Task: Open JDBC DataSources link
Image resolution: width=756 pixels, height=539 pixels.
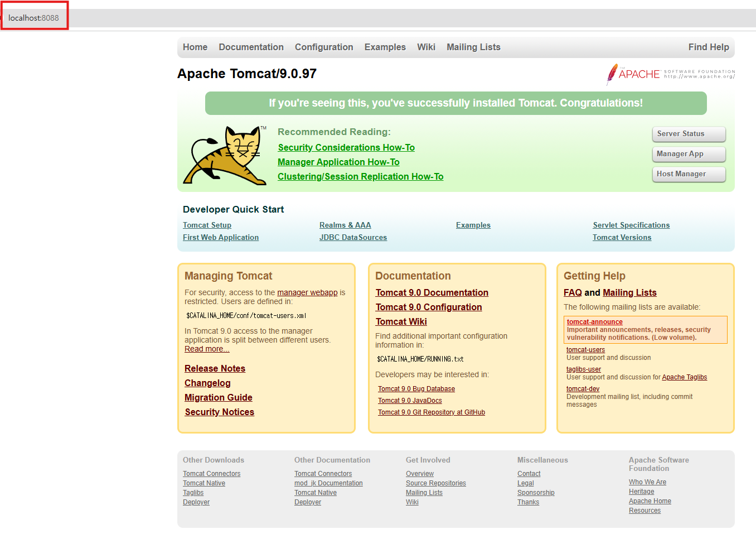Action: [x=353, y=238]
